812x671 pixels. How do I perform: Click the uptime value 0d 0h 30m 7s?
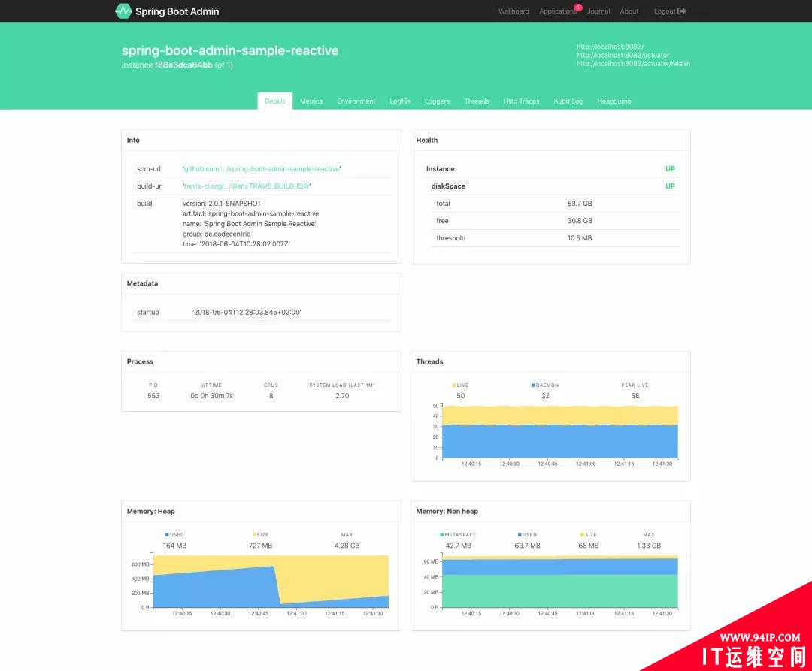click(x=211, y=396)
